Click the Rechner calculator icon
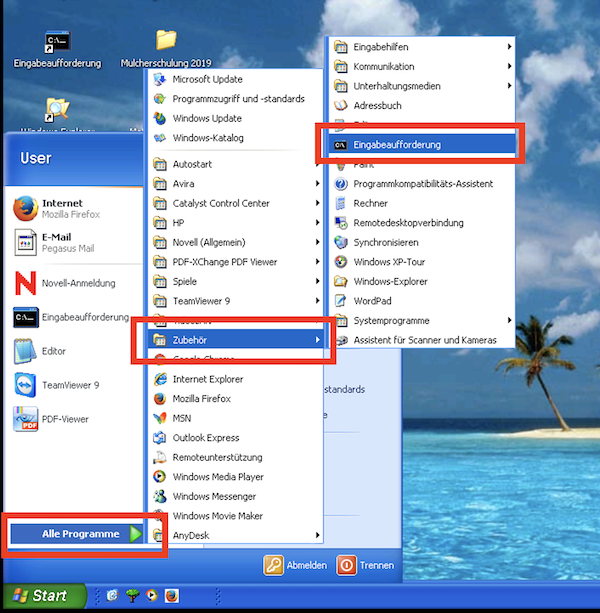 pyautogui.click(x=340, y=203)
